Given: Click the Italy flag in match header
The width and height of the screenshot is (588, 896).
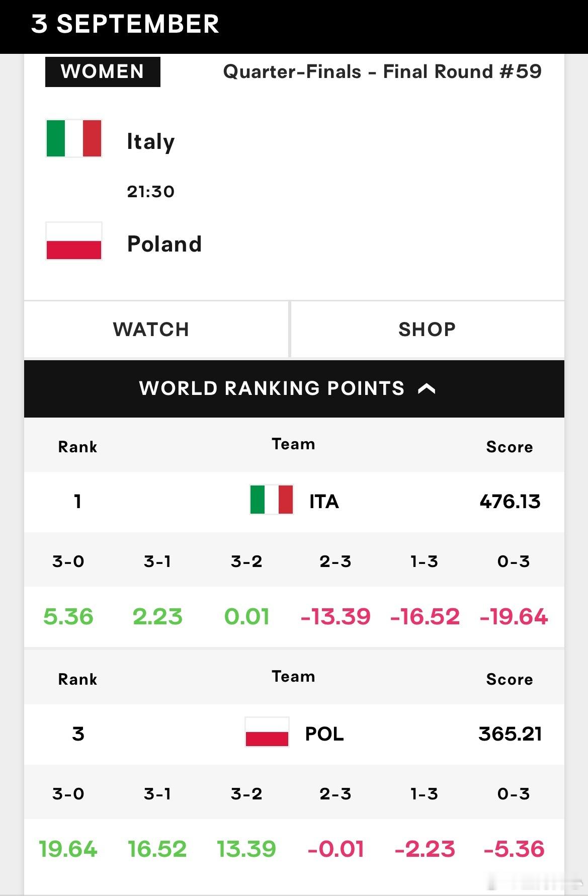Looking at the screenshot, I should click(x=74, y=138).
